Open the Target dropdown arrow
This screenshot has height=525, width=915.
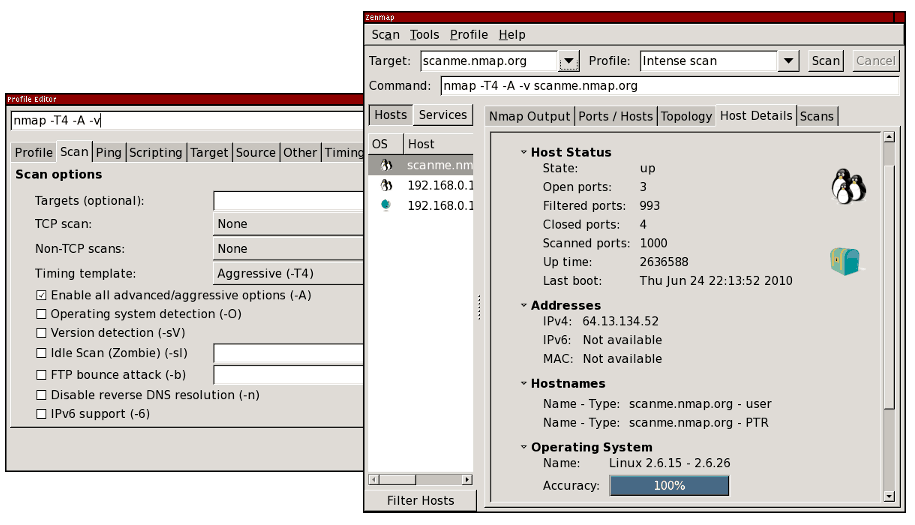(x=568, y=61)
